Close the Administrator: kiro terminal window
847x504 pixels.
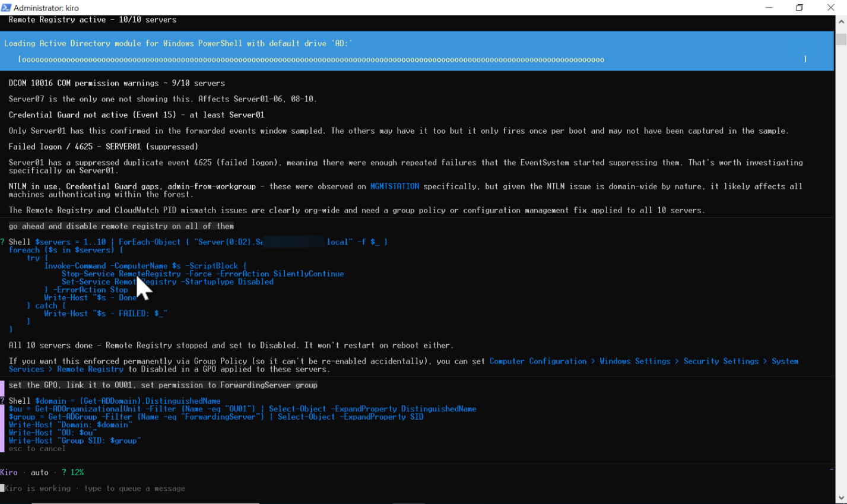point(831,8)
